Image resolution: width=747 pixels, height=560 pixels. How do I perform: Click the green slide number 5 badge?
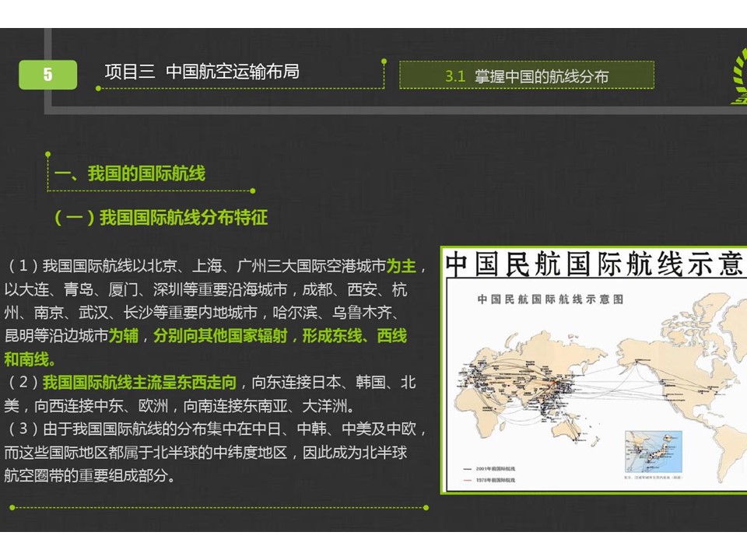pyautogui.click(x=47, y=75)
